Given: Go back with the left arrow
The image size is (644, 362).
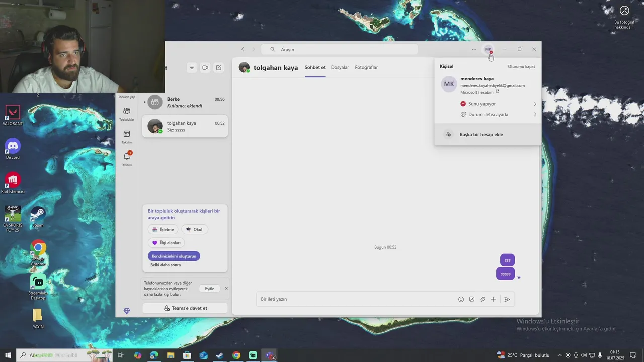Looking at the screenshot, I should (x=243, y=49).
